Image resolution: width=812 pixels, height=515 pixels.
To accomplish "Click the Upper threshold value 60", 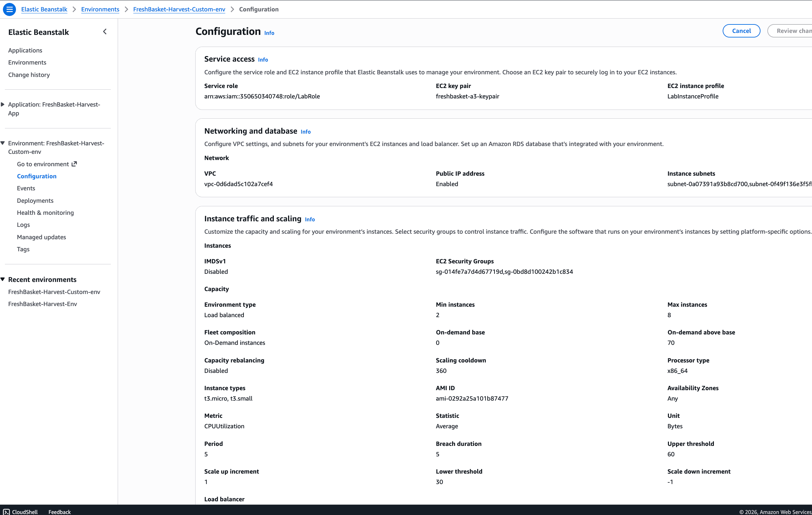I will pyautogui.click(x=671, y=454).
